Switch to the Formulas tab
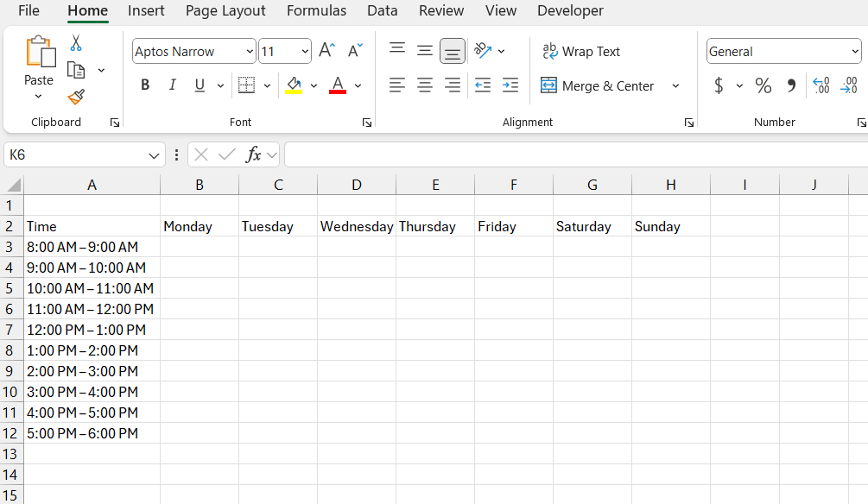Screen dimensions: 868x504 316,10
